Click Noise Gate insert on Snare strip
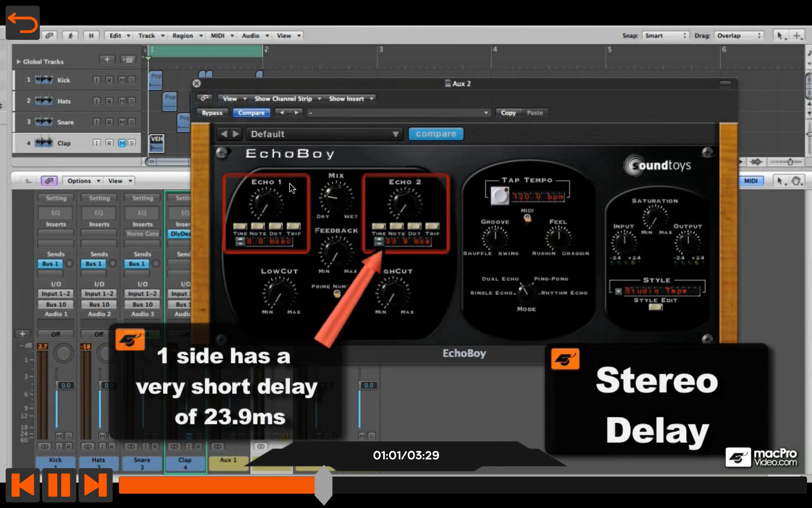Image resolution: width=812 pixels, height=508 pixels. [x=142, y=233]
